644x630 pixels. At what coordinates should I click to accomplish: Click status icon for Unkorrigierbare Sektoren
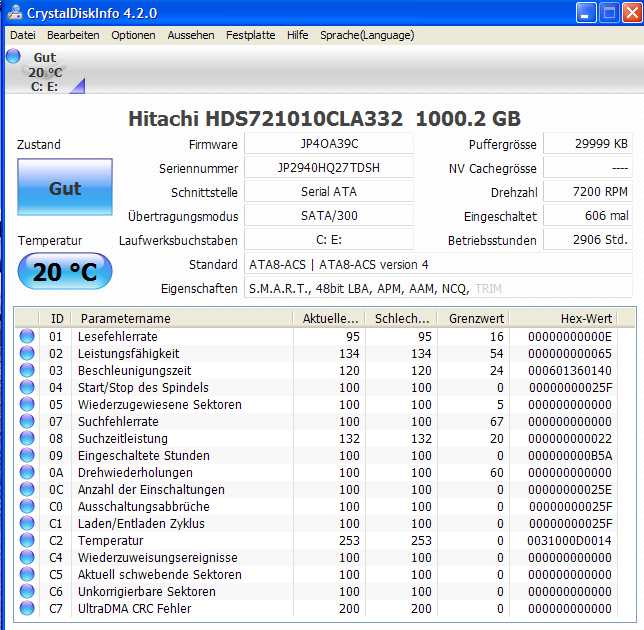pyautogui.click(x=27, y=591)
